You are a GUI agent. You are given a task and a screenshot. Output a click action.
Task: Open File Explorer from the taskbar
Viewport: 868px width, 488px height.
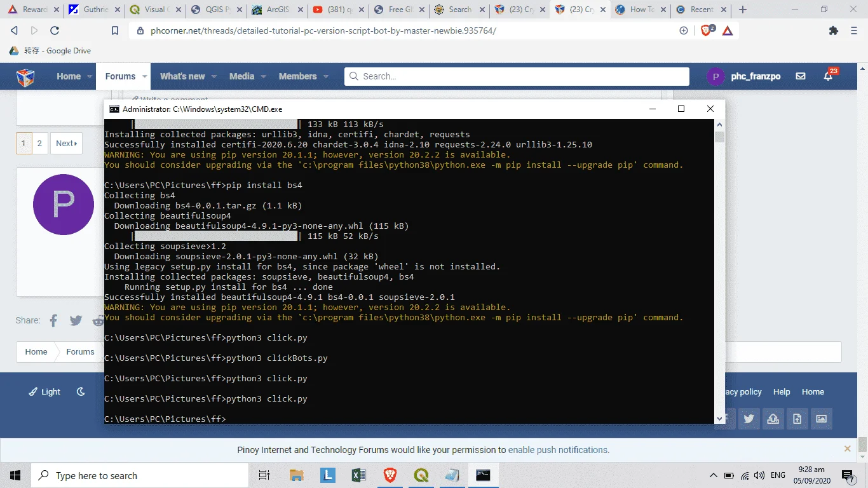(297, 475)
